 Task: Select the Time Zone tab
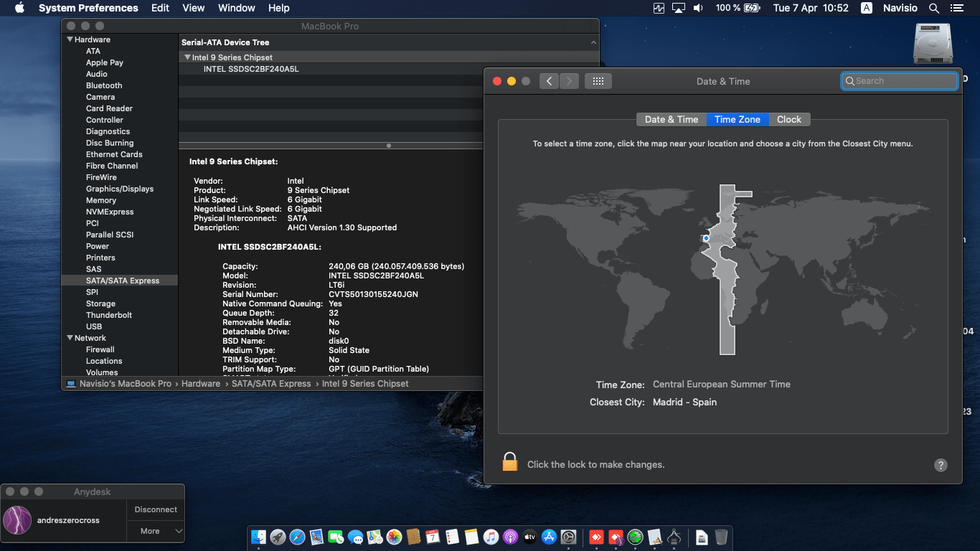pos(738,120)
